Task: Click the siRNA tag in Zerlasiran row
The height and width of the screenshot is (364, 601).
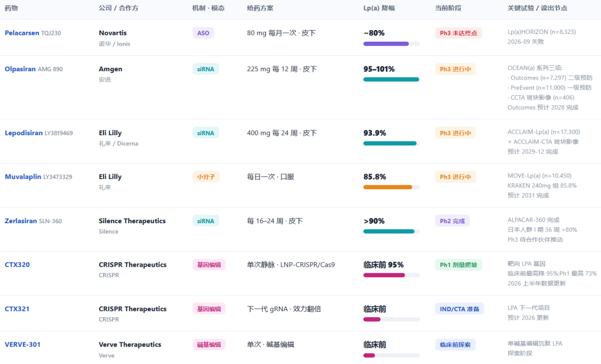Action: (x=205, y=221)
